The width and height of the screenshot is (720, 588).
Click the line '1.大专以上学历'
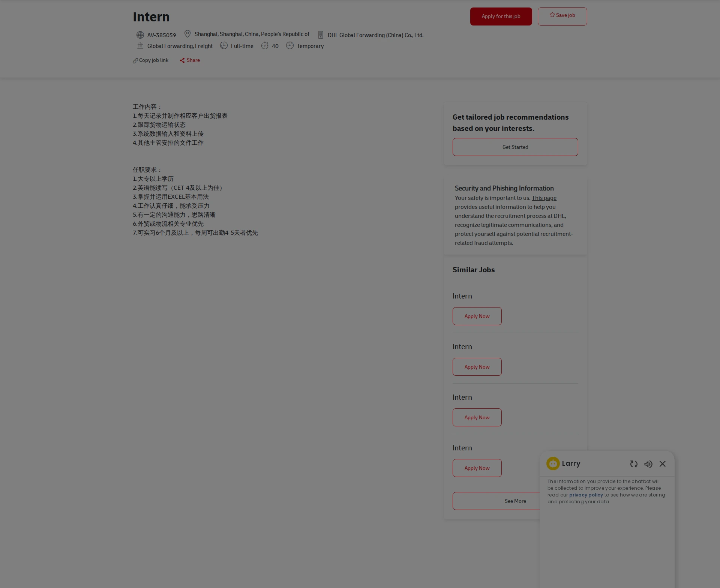coord(153,179)
